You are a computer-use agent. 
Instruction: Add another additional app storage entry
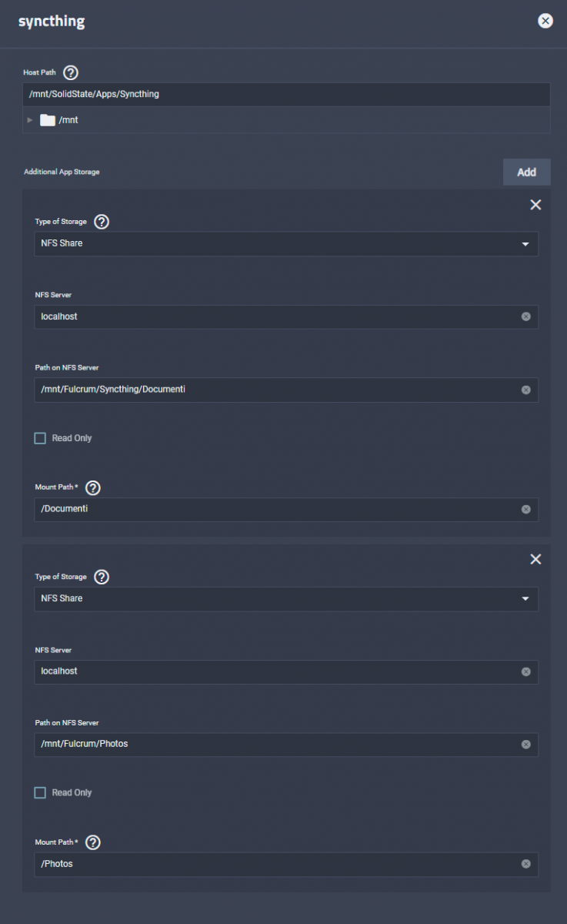pos(527,172)
